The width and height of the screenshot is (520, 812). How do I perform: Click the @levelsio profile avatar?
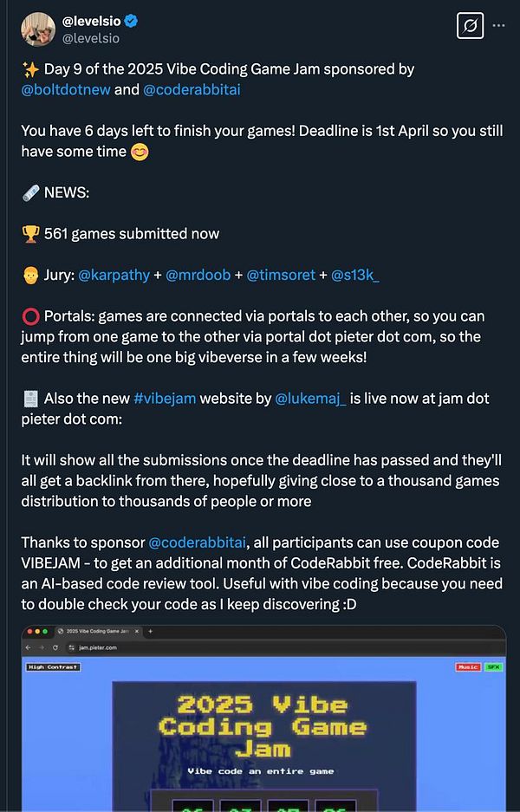36,29
